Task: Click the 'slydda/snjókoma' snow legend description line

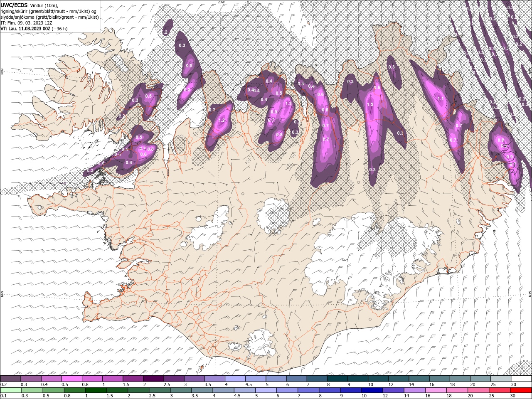Action: pos(49,17)
